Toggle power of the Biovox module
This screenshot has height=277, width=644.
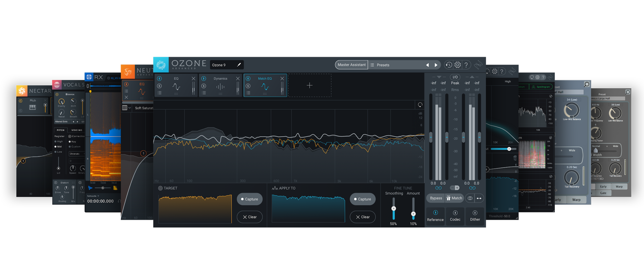(x=57, y=94)
